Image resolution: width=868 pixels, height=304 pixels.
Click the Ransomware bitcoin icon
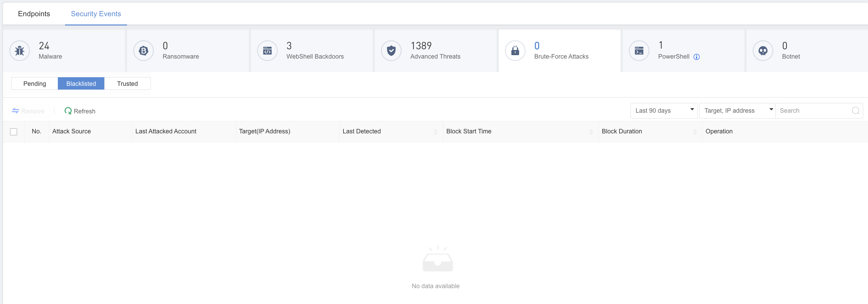pyautogui.click(x=144, y=51)
